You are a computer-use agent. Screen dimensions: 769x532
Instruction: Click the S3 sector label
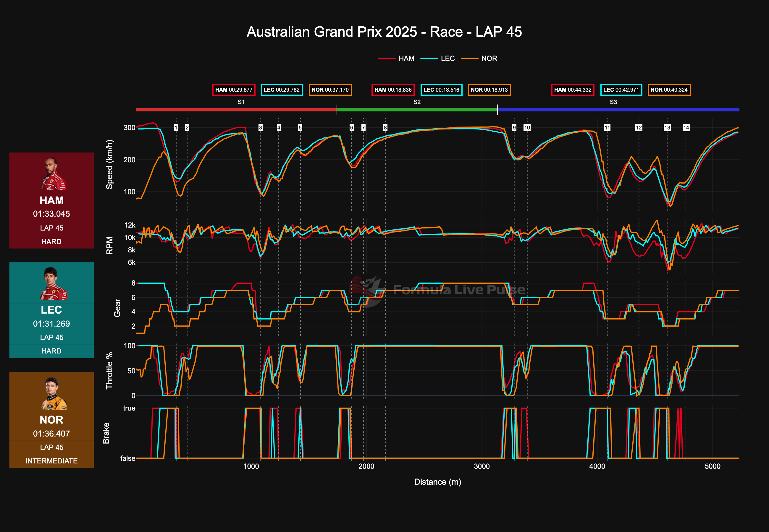coord(613,102)
